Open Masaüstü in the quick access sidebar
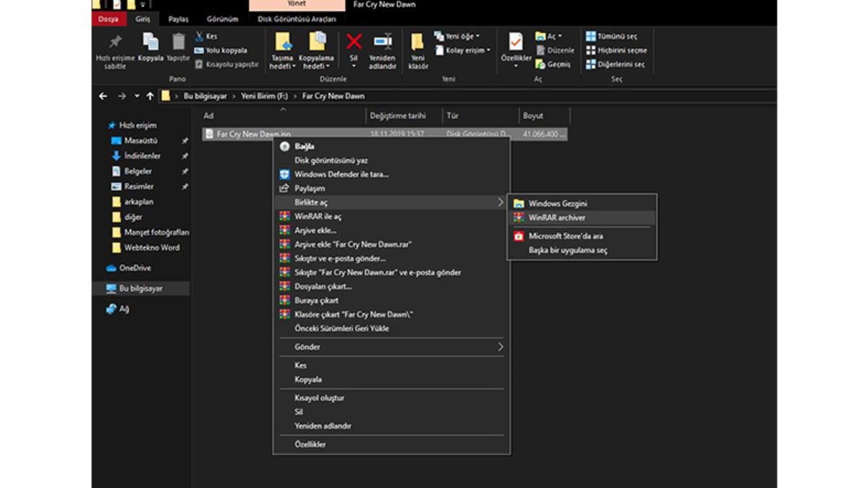The image size is (868, 488). (140, 141)
